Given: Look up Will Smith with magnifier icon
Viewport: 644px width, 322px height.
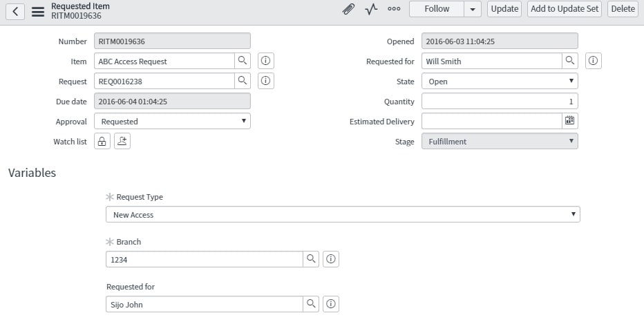Looking at the screenshot, I should pyautogui.click(x=569, y=61).
